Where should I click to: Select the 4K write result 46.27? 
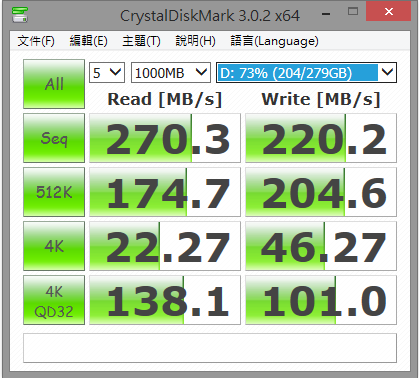(x=321, y=246)
